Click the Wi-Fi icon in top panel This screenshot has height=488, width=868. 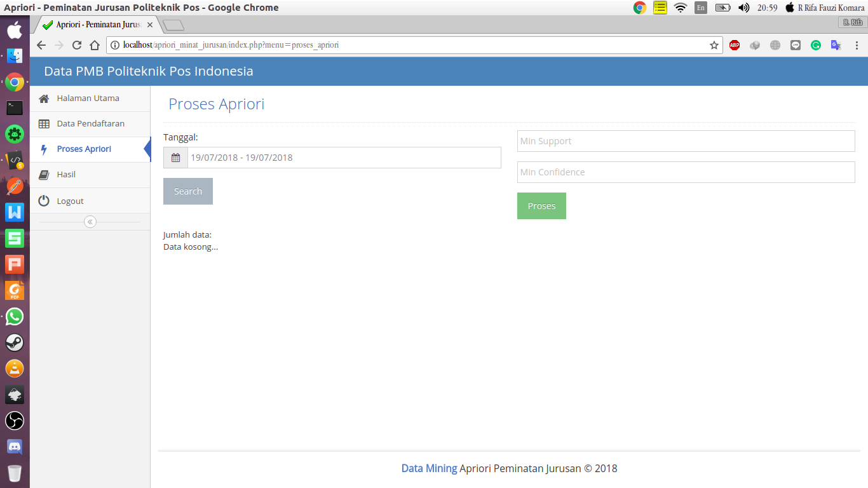click(681, 8)
